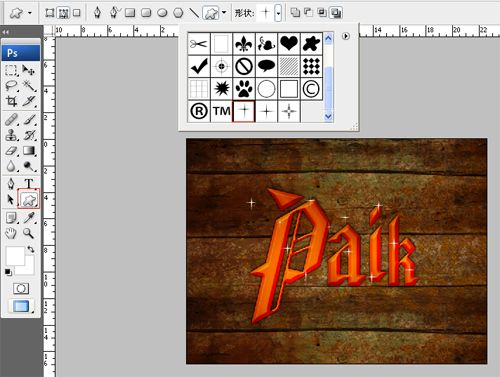Click the Ps logo at the toolbox top
The width and height of the screenshot is (500, 377).
(21, 53)
